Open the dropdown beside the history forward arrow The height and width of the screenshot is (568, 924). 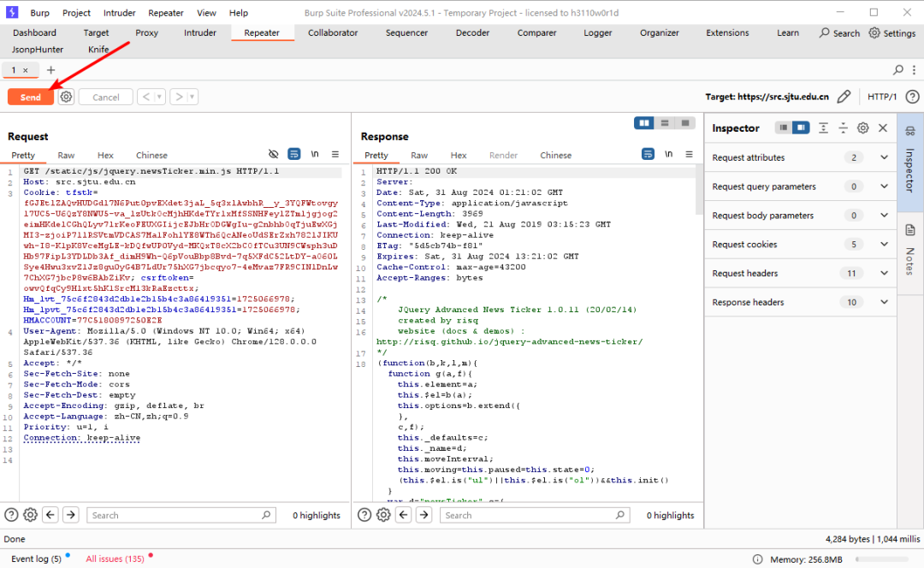point(192,97)
